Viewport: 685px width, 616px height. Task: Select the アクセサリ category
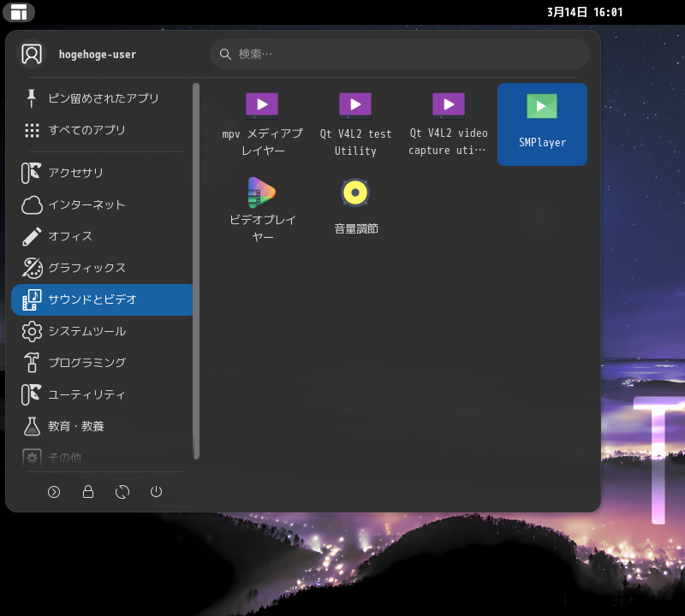pos(101,173)
